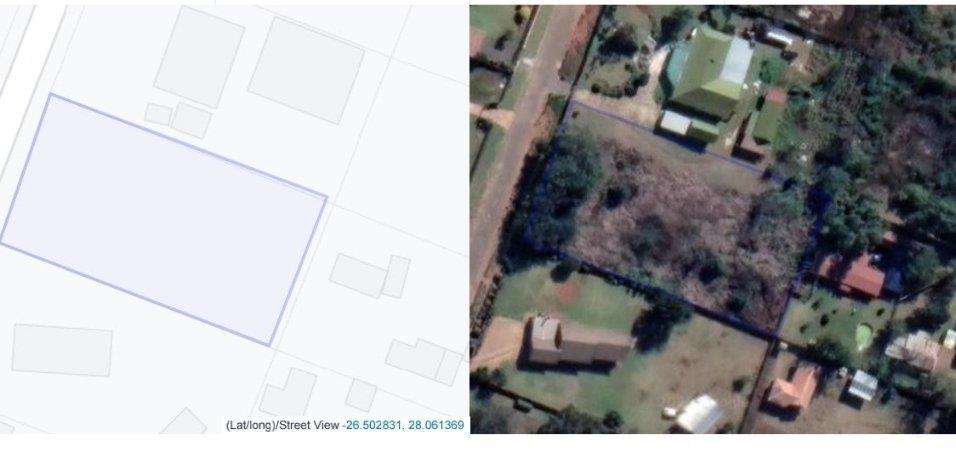Click the (Lat/long)/Street View label
The image size is (956, 454).
click(x=284, y=425)
